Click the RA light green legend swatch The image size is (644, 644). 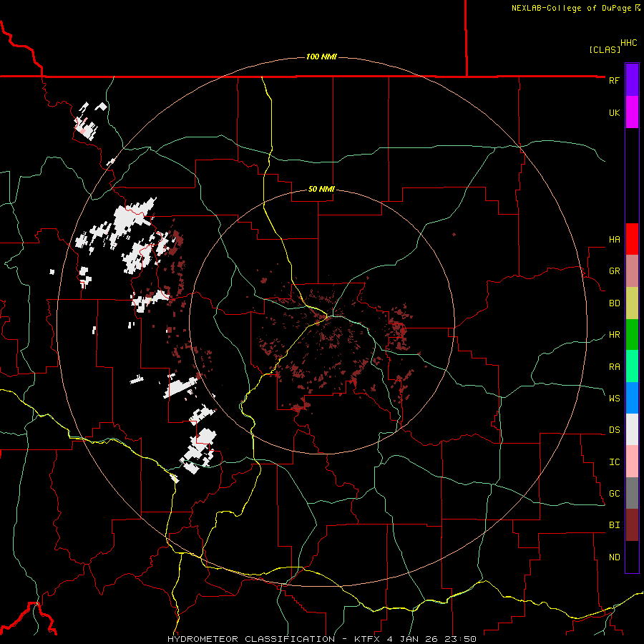point(632,366)
